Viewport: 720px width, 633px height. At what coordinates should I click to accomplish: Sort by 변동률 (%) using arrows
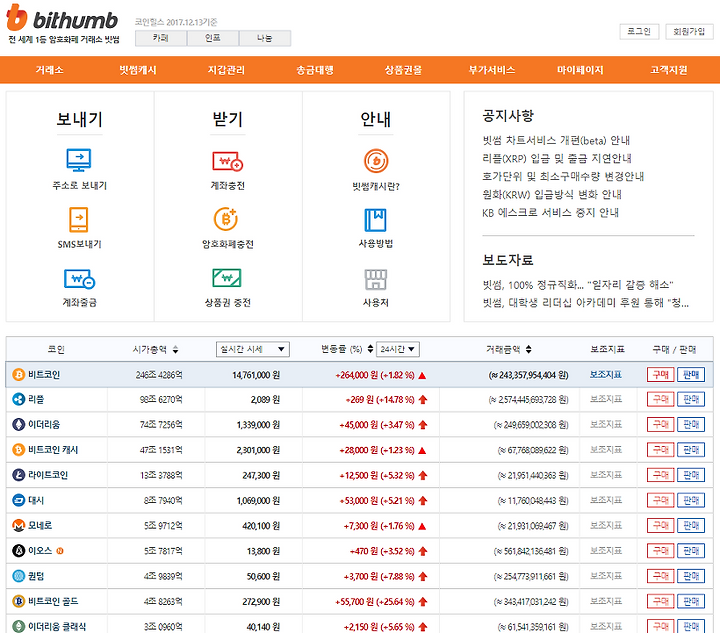pos(371,350)
